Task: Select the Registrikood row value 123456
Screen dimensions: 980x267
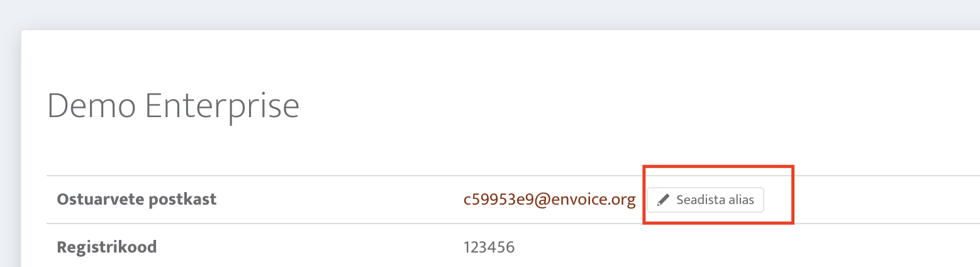Action: 489,247
